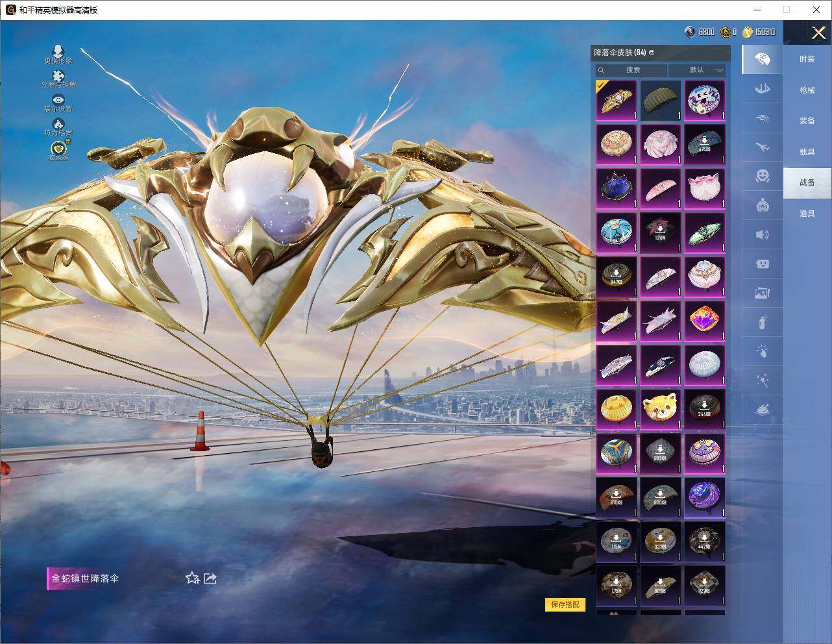Open 热力档案 flame icon

[x=58, y=126]
